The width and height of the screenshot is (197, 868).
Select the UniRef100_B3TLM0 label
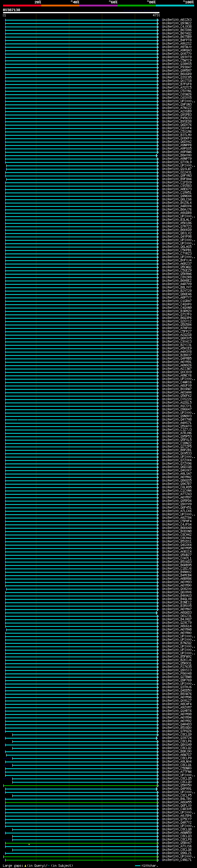[x=177, y=135]
